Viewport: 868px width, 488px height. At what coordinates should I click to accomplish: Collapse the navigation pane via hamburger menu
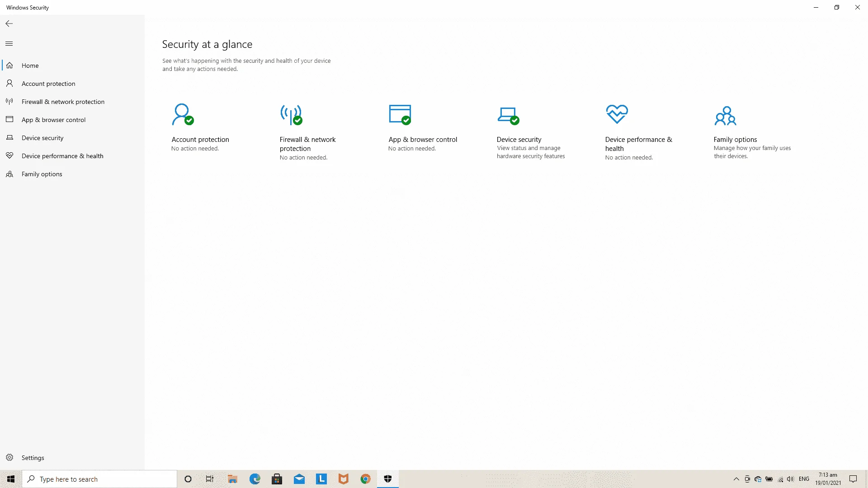pyautogui.click(x=9, y=44)
